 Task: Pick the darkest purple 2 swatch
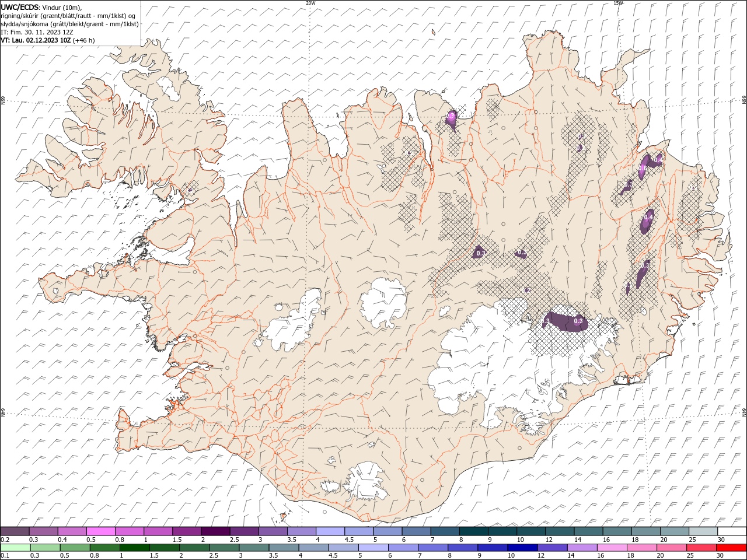point(215,531)
